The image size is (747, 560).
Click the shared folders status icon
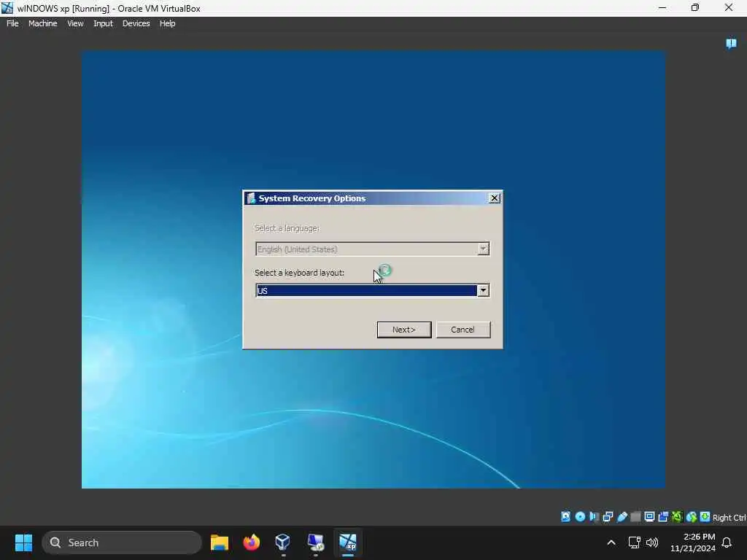[x=635, y=517]
